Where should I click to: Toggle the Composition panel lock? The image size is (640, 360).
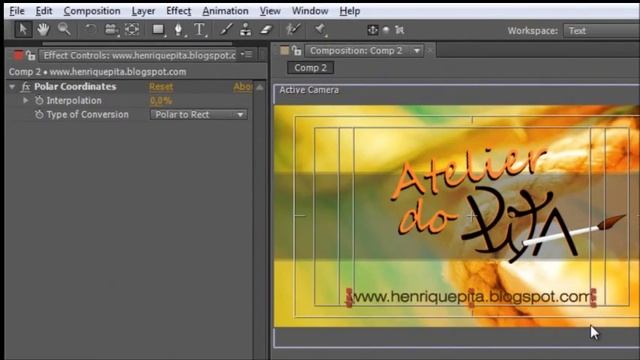coord(297,51)
